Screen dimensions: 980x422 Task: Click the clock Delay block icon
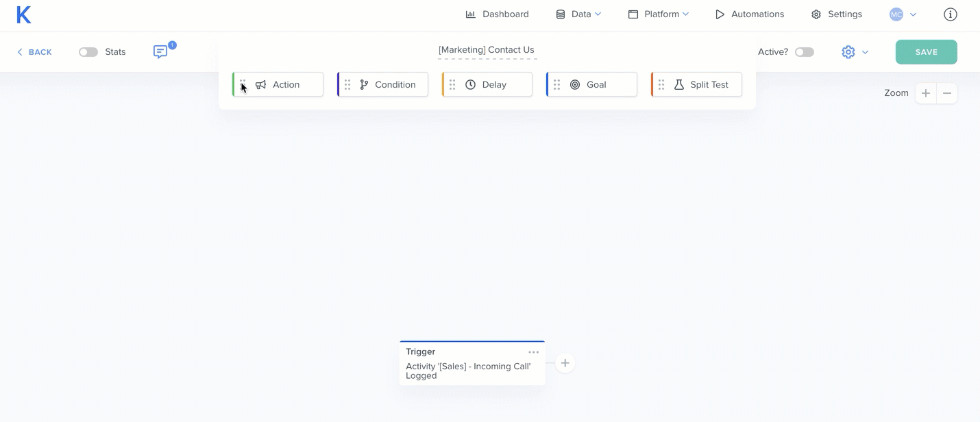click(x=470, y=85)
